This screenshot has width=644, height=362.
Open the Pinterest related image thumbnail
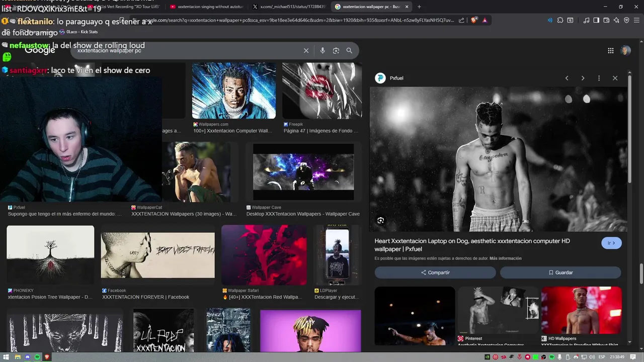point(498,310)
